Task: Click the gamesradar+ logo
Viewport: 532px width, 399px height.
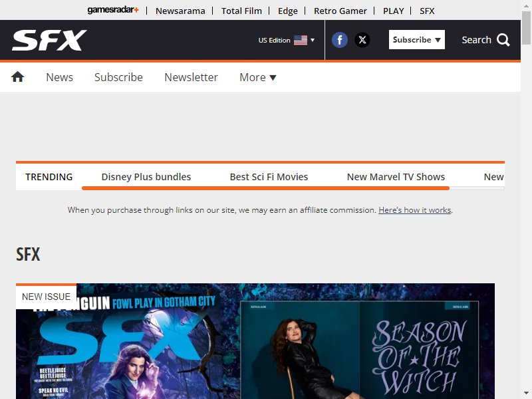Action: click(113, 10)
